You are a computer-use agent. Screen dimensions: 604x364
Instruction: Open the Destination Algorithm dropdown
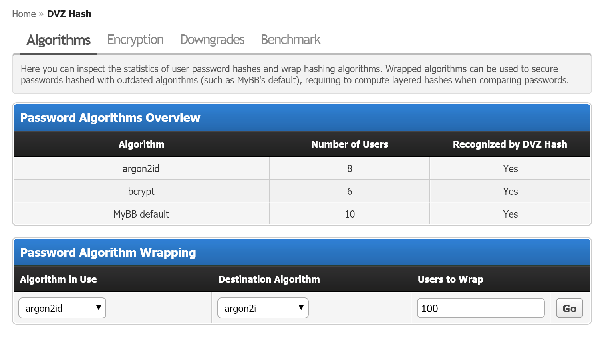click(x=263, y=308)
